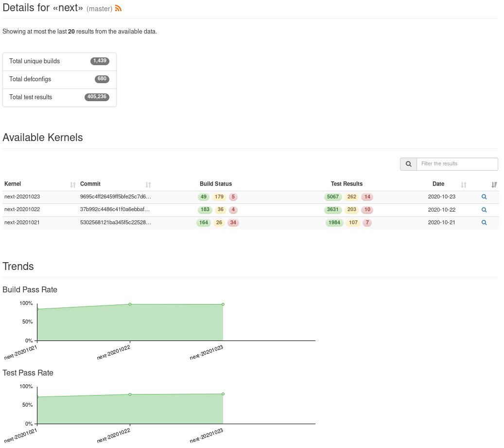
Task: Open details magnifier for next-20201023 row
Action: point(484,197)
